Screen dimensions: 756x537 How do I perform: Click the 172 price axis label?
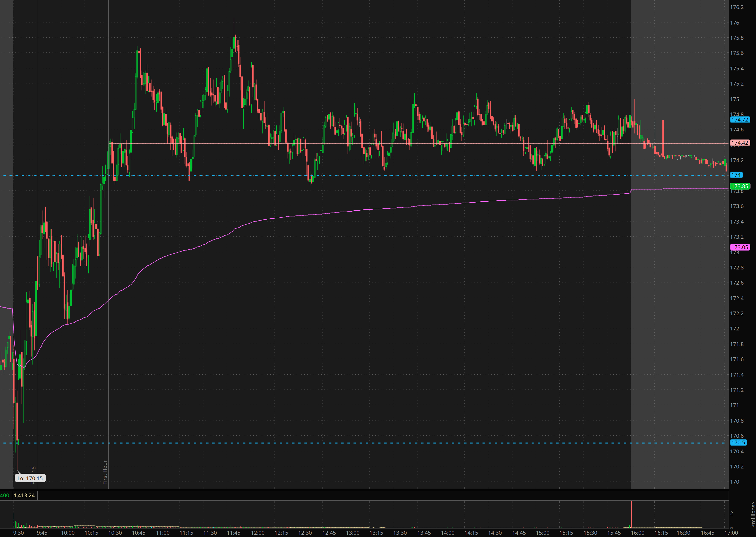tap(735, 329)
